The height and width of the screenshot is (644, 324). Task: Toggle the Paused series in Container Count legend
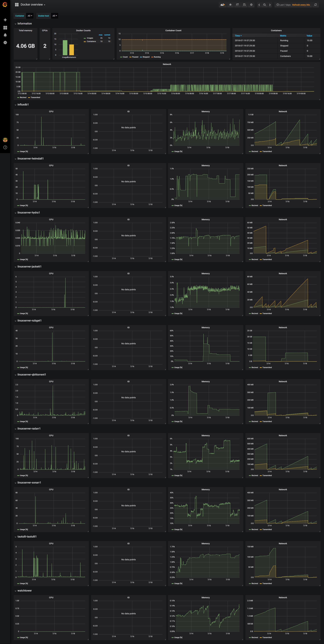pyautogui.click(x=135, y=57)
